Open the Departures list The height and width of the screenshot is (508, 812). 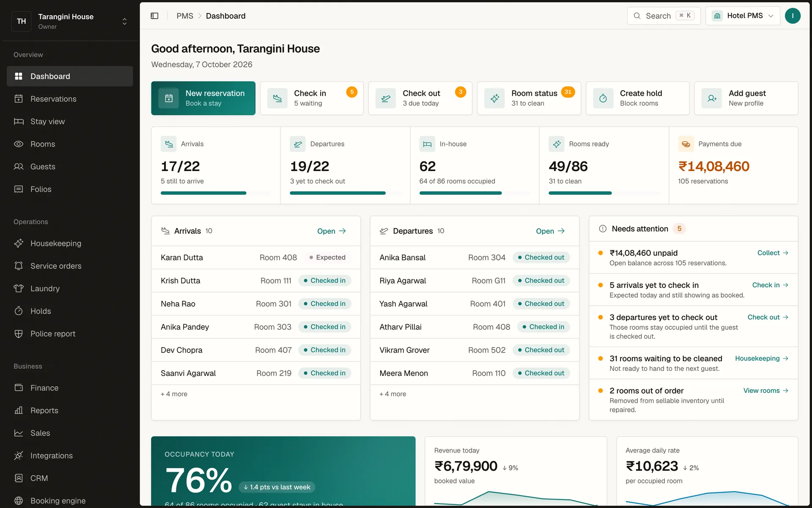[x=550, y=231]
